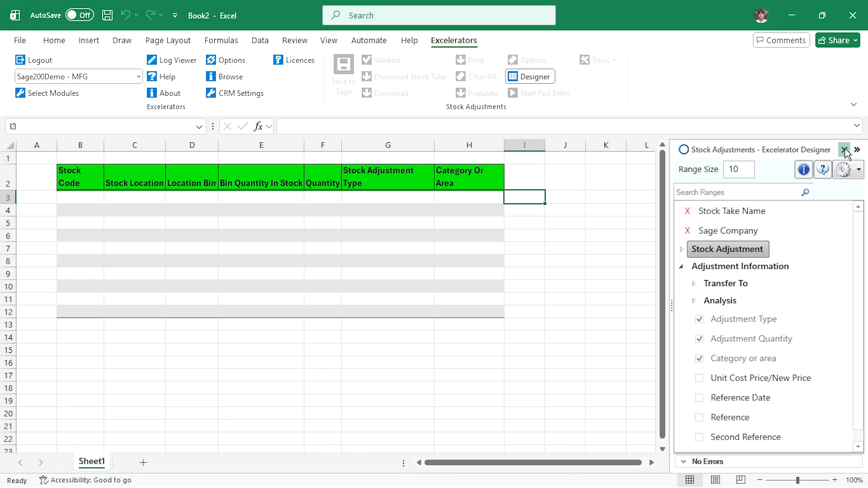Toggle AutoSave on
Screen dimensions: 868x488
pyautogui.click(x=80, y=14)
